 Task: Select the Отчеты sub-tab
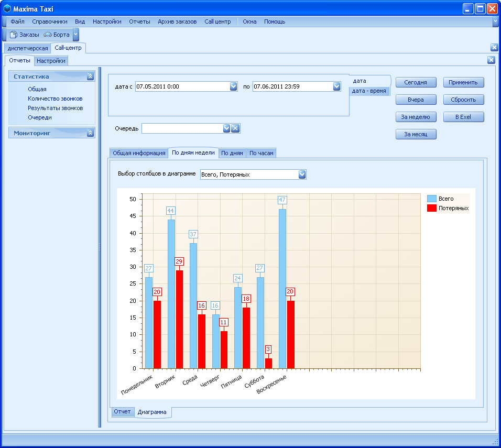19,60
